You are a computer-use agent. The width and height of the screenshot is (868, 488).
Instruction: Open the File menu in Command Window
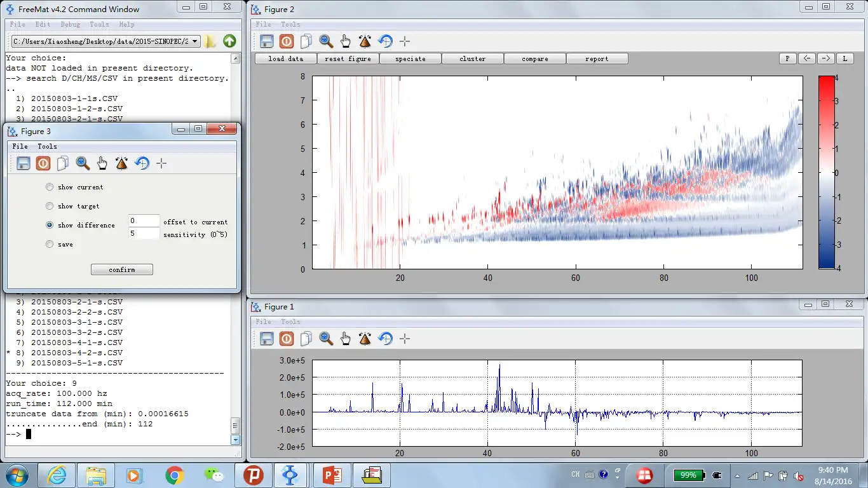(18, 24)
